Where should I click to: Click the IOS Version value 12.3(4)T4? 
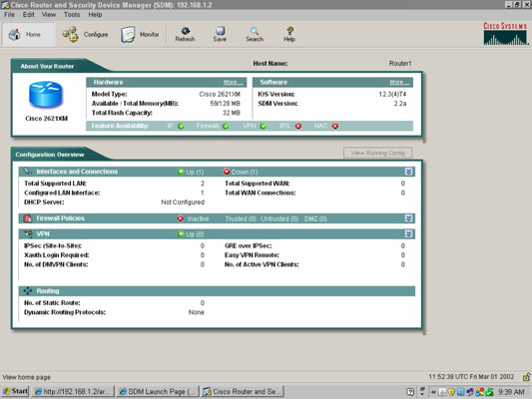(x=392, y=94)
